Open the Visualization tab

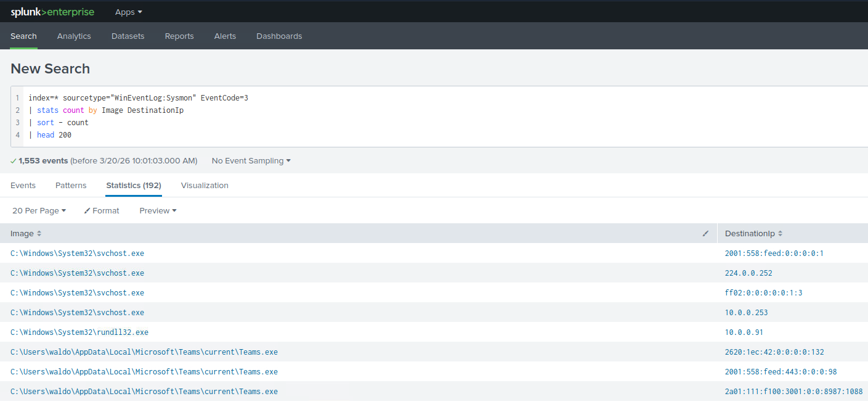tap(205, 186)
